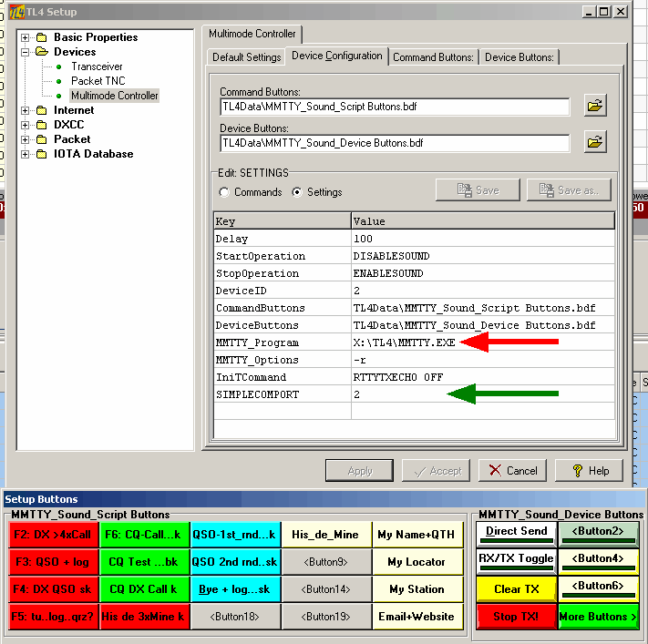
Task: Click the F4: DX QSO sk button
Action: 53,589
